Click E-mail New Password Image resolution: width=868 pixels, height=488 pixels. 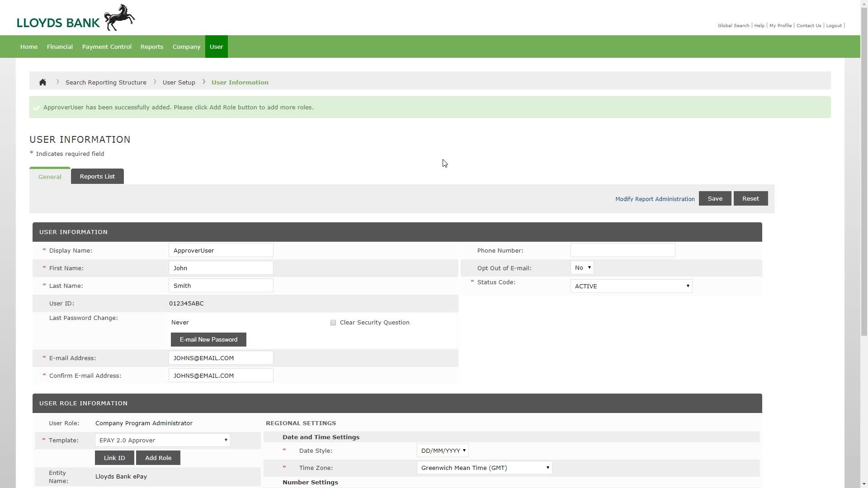pos(208,339)
